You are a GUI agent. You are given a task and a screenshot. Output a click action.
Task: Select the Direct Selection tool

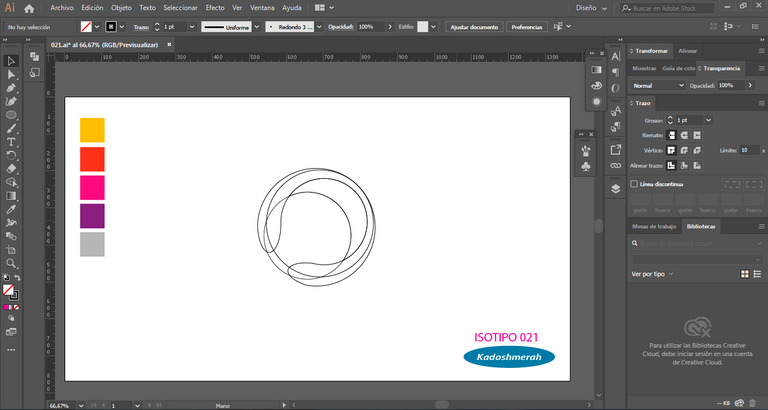click(x=11, y=74)
